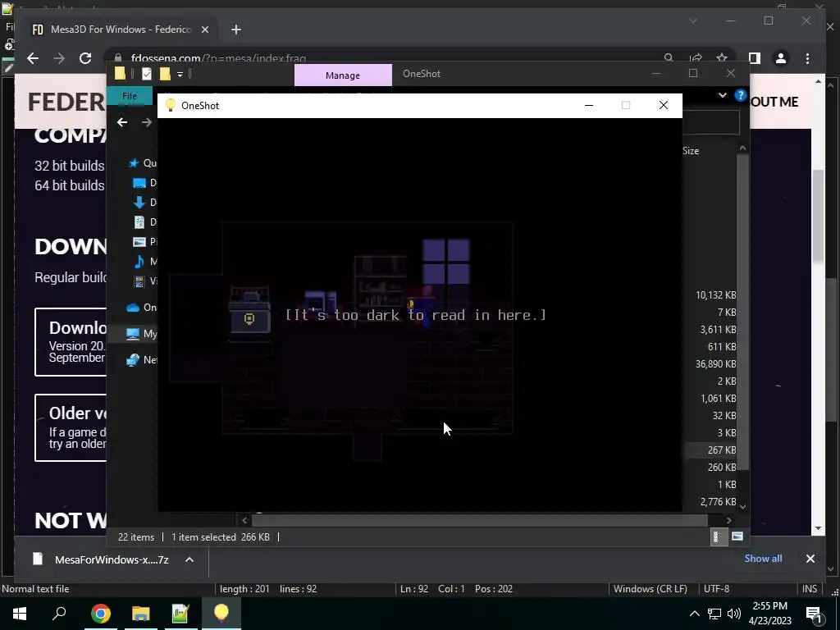840x630 pixels.
Task: Open Chrome profile avatar
Action: pos(781,58)
